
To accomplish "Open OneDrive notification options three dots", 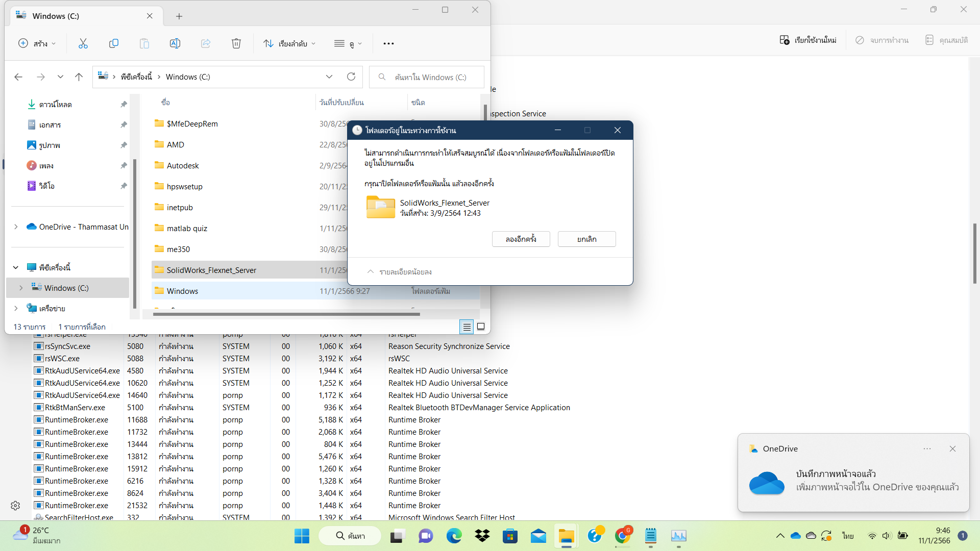I will [927, 449].
